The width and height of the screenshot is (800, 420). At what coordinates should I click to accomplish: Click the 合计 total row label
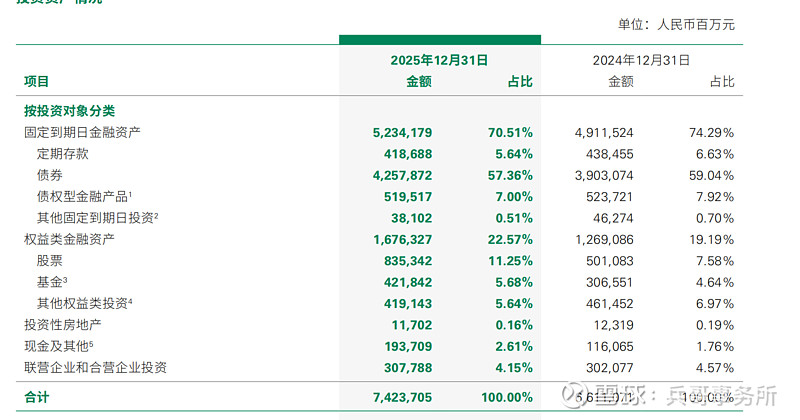[37, 398]
